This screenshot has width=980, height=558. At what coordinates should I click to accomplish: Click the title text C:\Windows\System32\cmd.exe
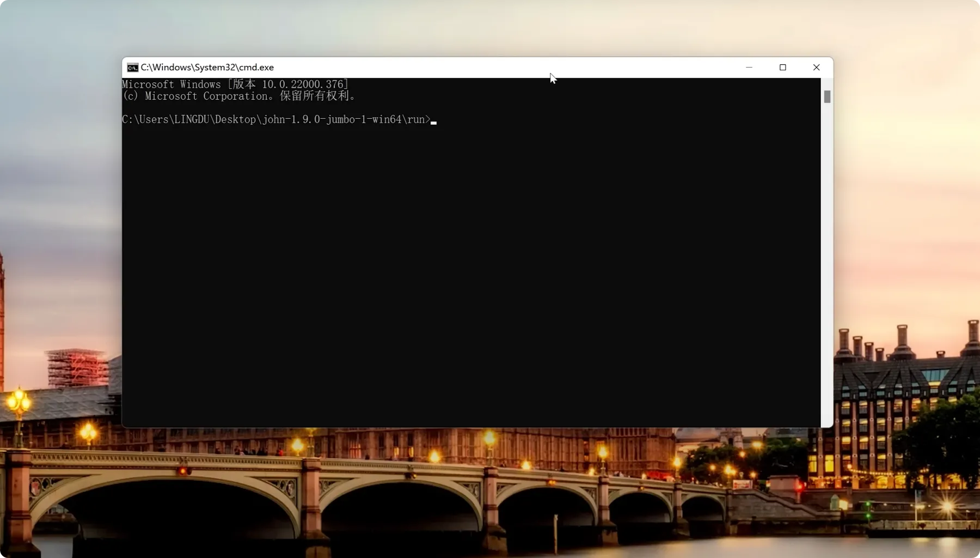[x=207, y=68]
